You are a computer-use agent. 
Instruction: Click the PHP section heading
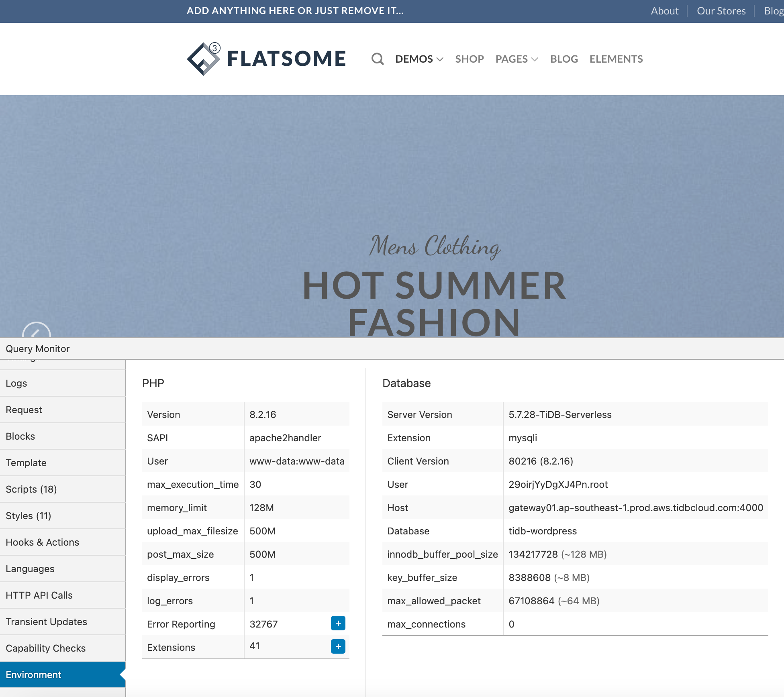point(153,383)
